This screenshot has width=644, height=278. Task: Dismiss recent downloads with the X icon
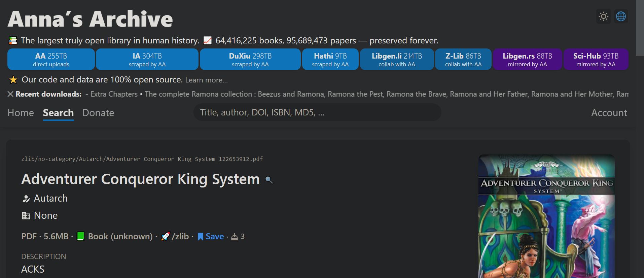coord(10,94)
